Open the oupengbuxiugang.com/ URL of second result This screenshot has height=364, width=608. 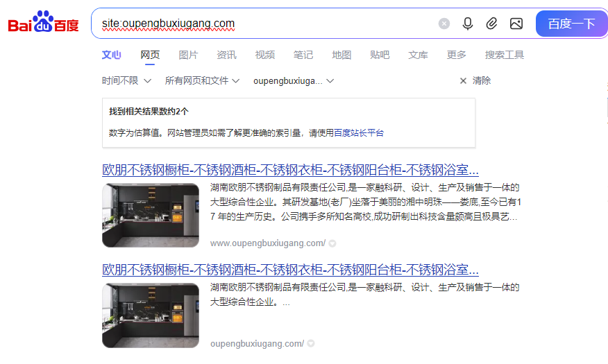pos(257,343)
